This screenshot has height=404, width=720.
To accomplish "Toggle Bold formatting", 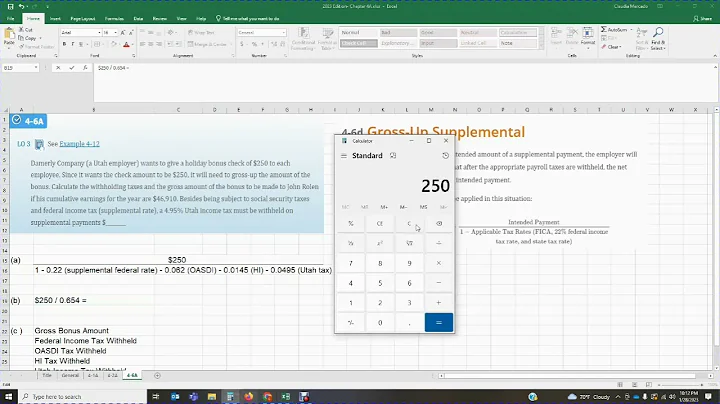I will coord(64,45).
